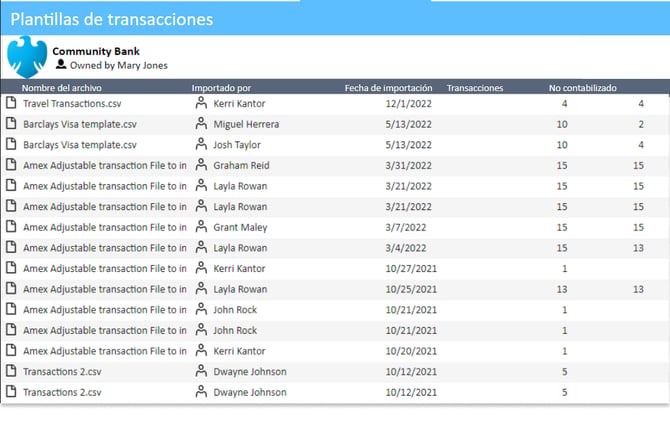Open Amex Adjustable file dated 10/20/2021

pos(105,351)
